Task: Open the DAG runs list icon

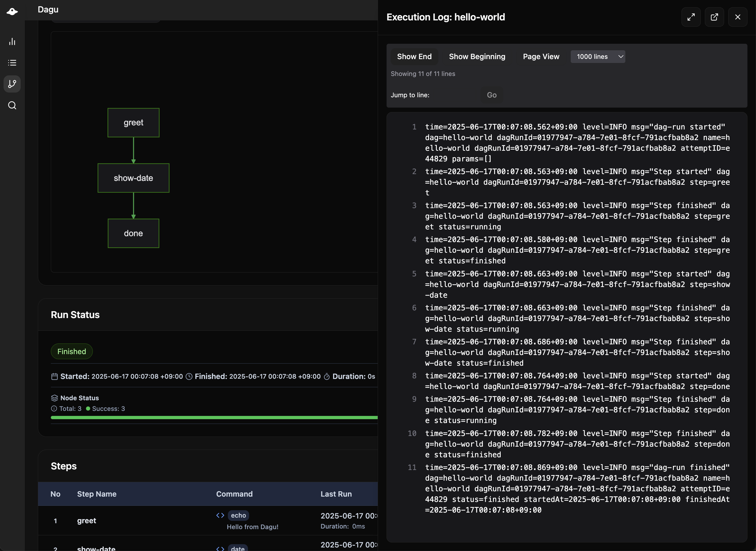Action: (x=12, y=63)
